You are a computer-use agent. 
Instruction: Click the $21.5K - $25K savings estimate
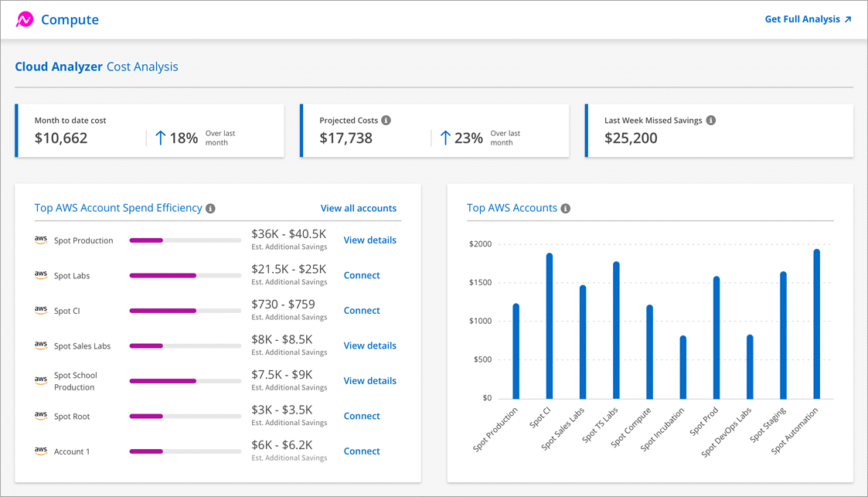pos(289,269)
